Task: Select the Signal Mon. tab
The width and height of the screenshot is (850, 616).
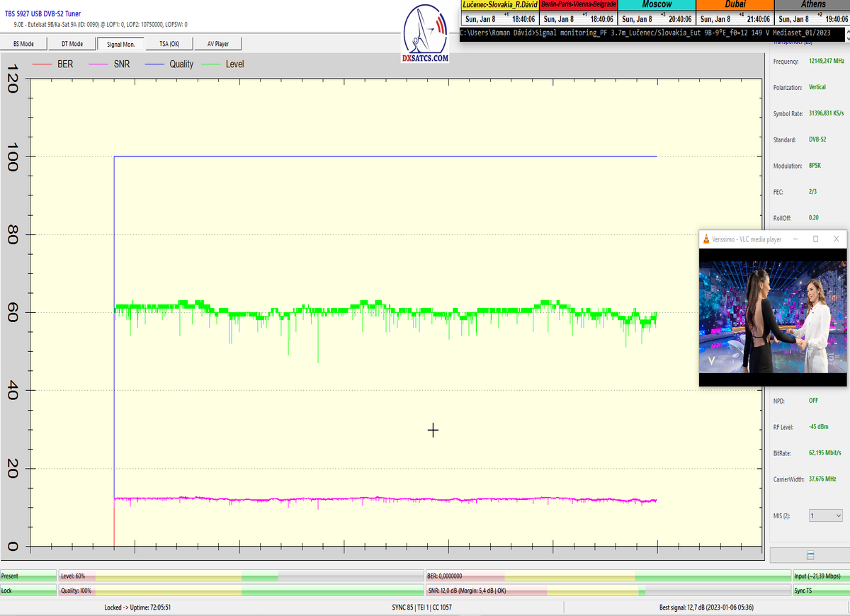Action: (121, 44)
